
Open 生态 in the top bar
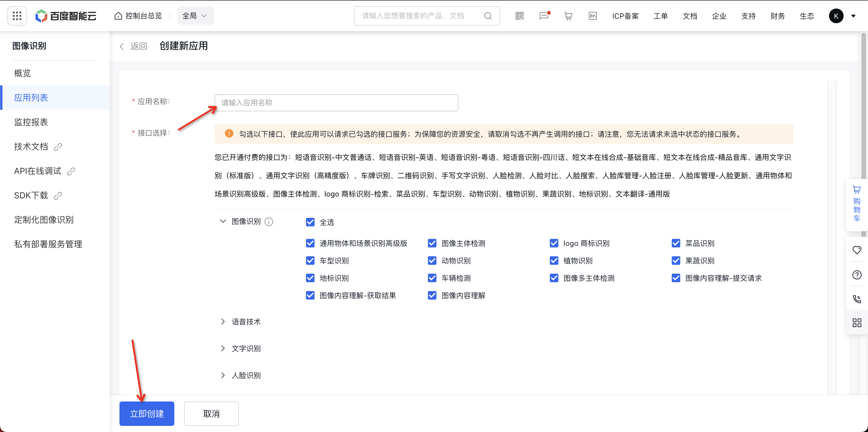pos(807,16)
